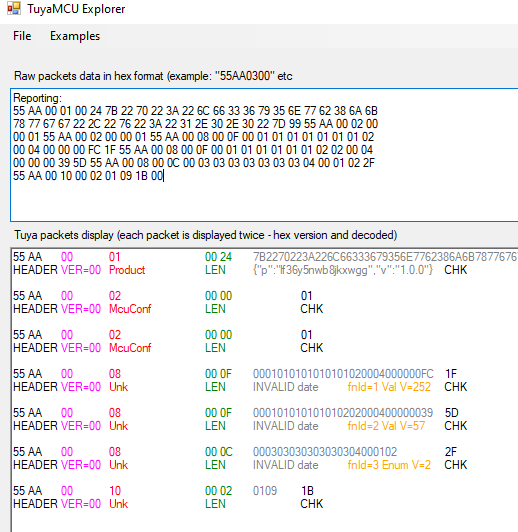Click the 'Raw packets data in hex format' label
The image size is (518, 532).
(153, 76)
